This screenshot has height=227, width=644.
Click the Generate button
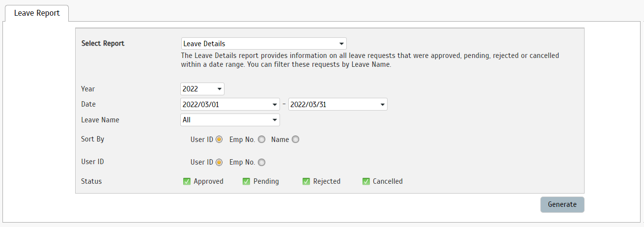pos(562,204)
